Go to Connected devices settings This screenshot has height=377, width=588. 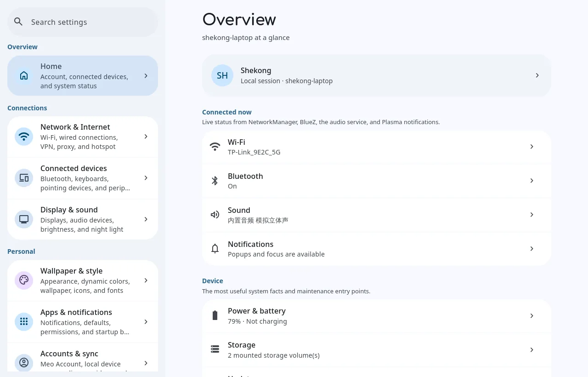(83, 178)
